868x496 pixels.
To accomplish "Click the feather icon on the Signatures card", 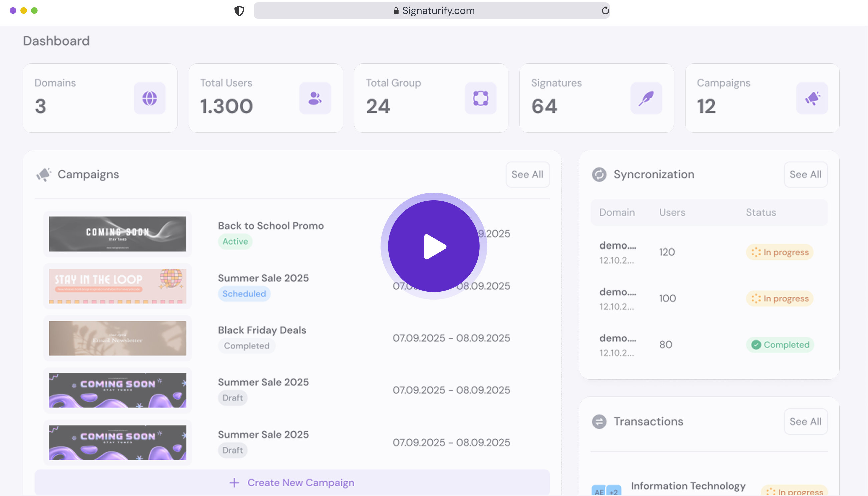I will 645,98.
